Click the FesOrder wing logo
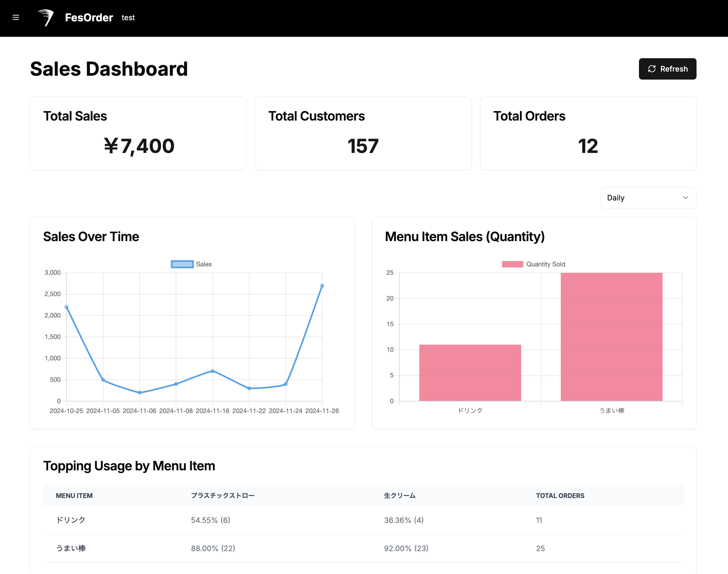Image resolution: width=728 pixels, height=574 pixels. pos(46,18)
